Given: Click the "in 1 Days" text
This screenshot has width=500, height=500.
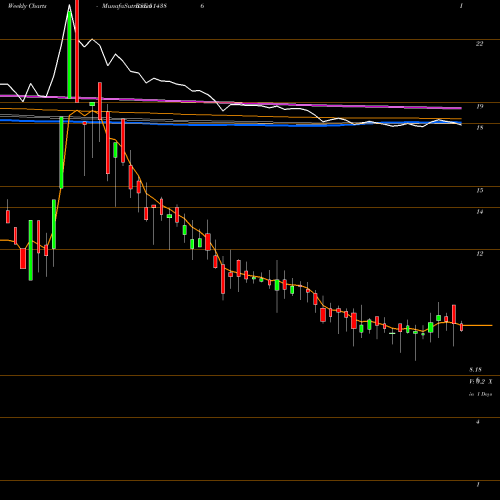Looking at the screenshot, I should (x=480, y=394).
